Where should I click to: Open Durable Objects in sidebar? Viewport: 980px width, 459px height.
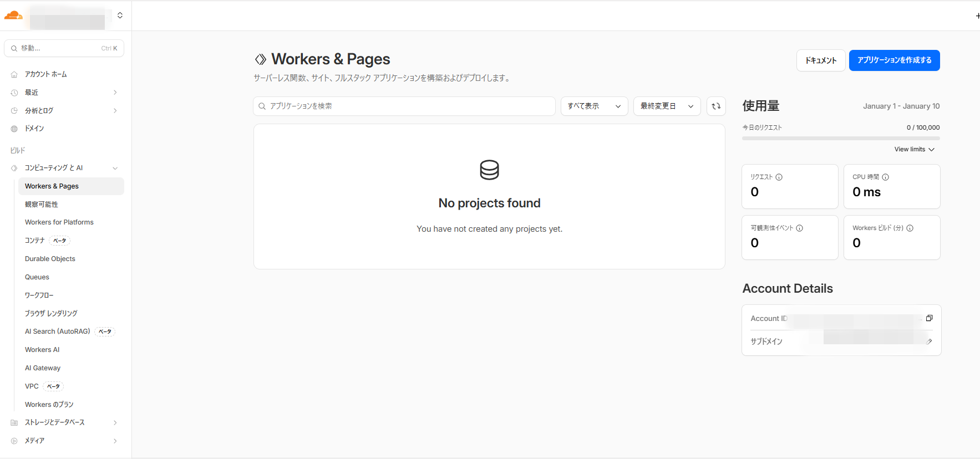(x=50, y=259)
